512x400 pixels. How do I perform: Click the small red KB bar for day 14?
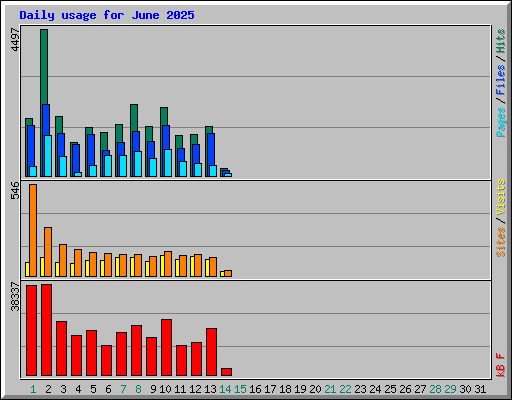point(227,372)
